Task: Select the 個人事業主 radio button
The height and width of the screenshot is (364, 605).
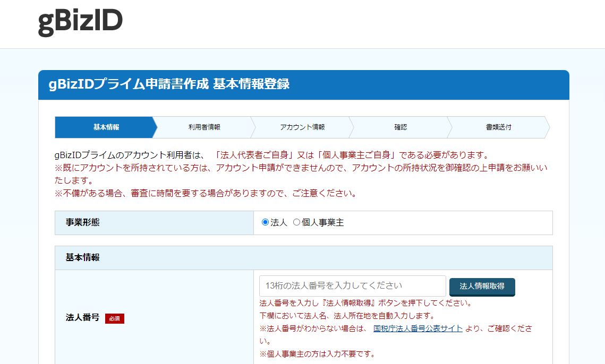Action: coord(296,222)
